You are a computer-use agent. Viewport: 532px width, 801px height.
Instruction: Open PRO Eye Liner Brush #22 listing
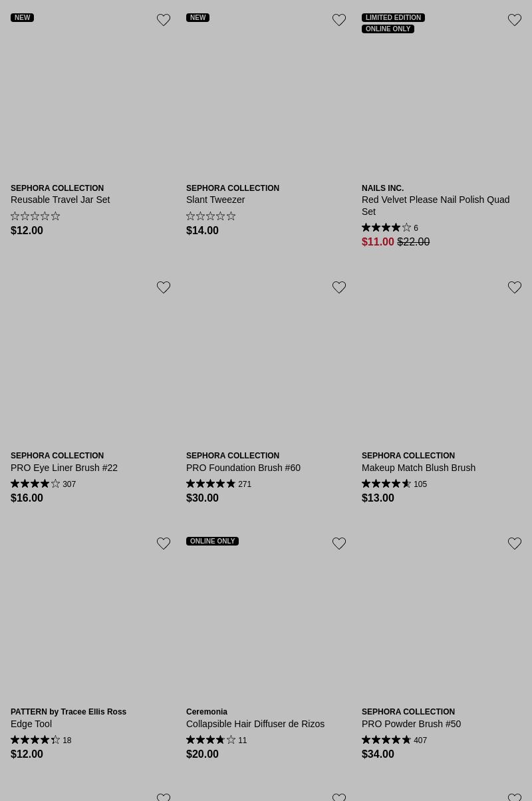tap(64, 468)
